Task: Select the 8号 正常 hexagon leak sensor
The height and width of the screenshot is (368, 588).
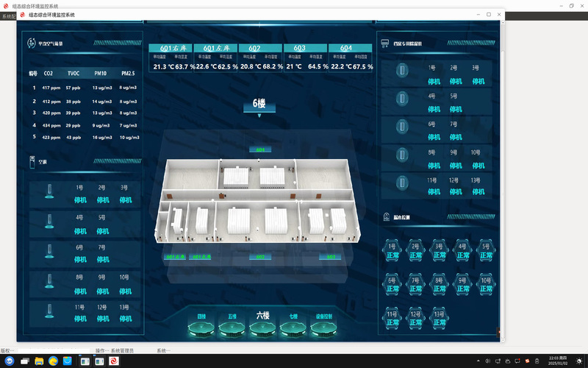Action: 439,285
